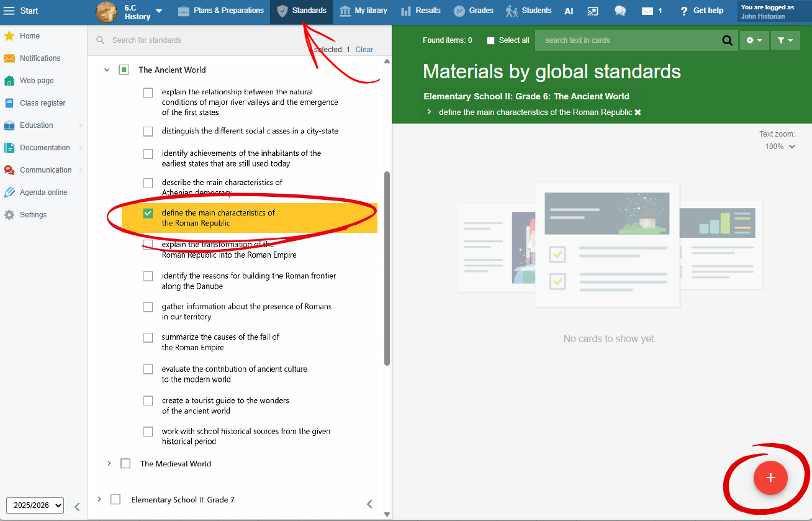This screenshot has width=812, height=521.
Task: Click the screen cast icon next to AI
Action: 593,11
